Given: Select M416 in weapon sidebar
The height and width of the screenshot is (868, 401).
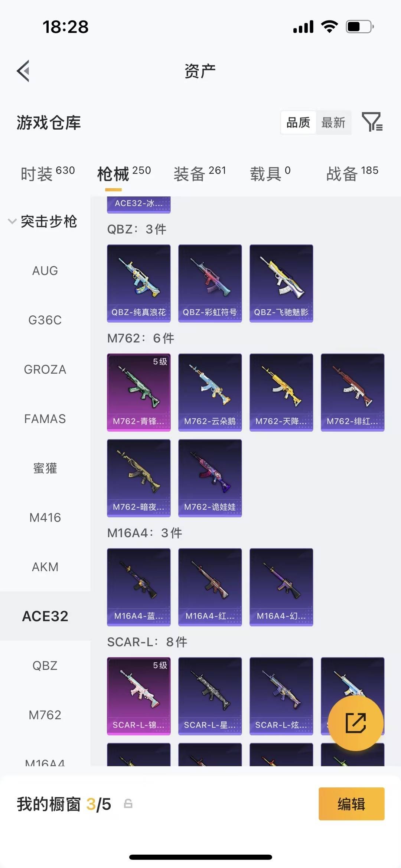Looking at the screenshot, I should (x=45, y=517).
